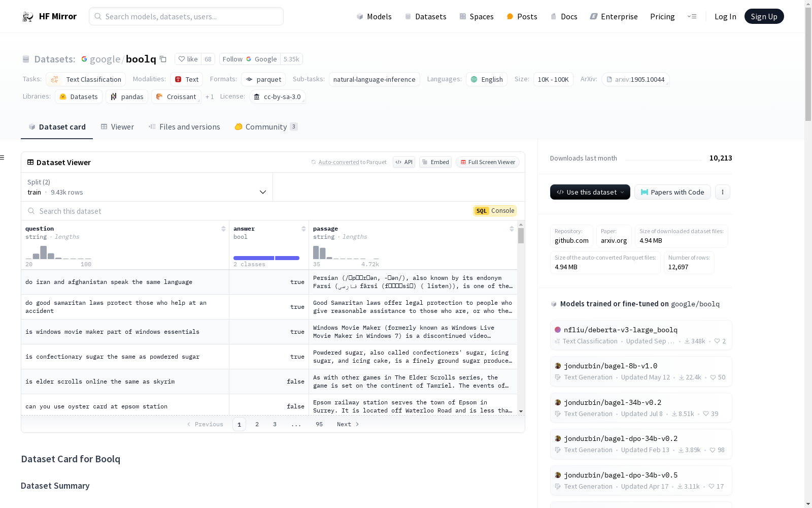
Task: Switch to the Files and versions tab
Action: [x=184, y=127]
